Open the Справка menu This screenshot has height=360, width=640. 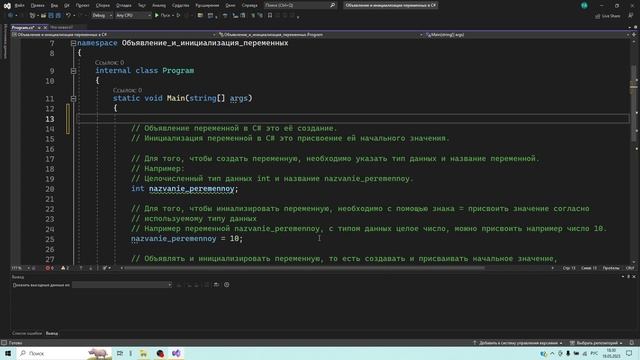point(249,5)
